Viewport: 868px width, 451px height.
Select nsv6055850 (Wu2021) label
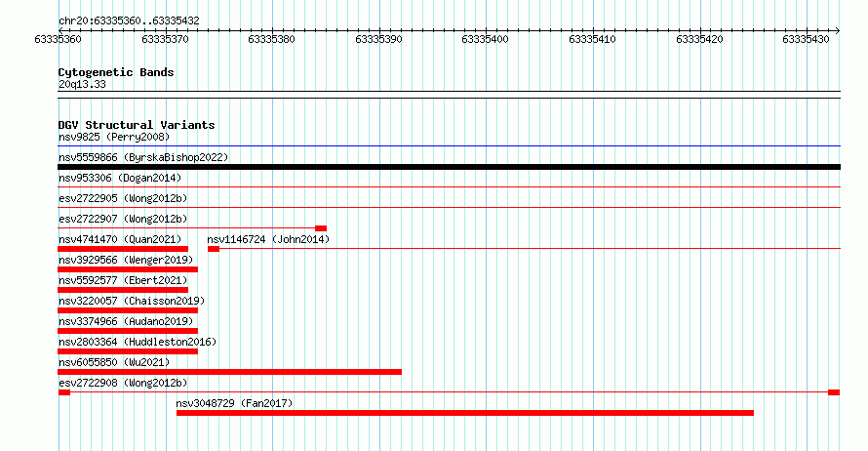[x=114, y=362]
